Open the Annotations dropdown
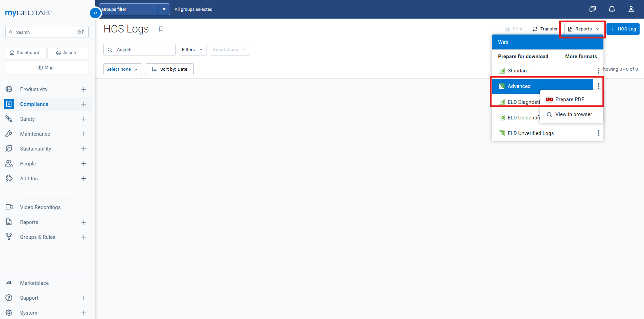The image size is (644, 319). pos(230,50)
